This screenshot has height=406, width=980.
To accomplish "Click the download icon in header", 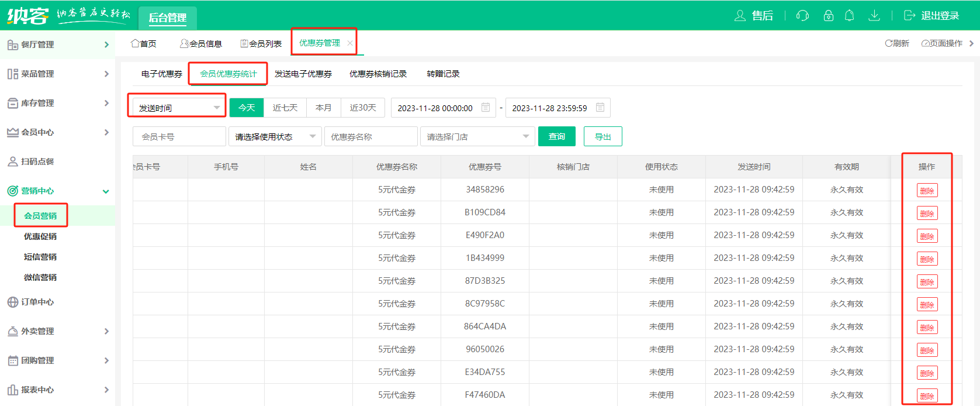I will (x=874, y=16).
